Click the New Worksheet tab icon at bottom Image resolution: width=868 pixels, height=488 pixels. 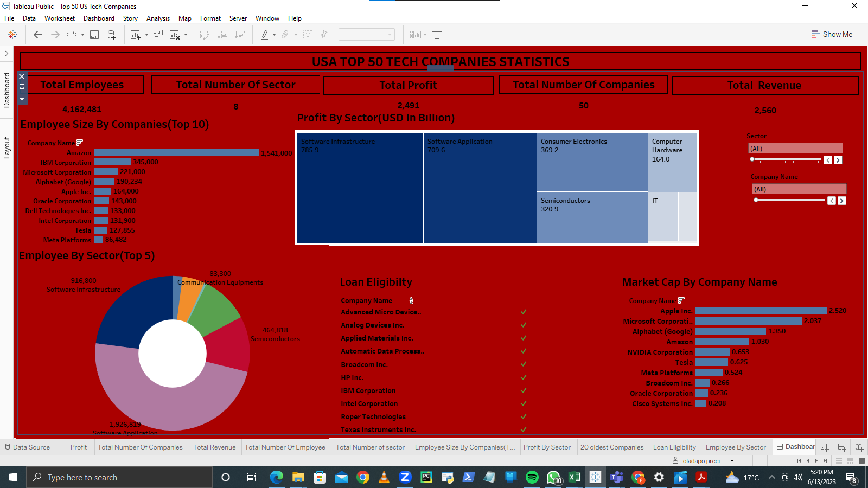[825, 447]
